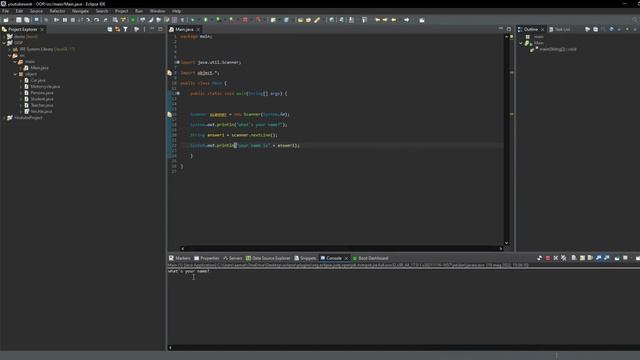The height and width of the screenshot is (360, 640).
Task: Collapse the Main class in Outline
Action: click(x=521, y=43)
